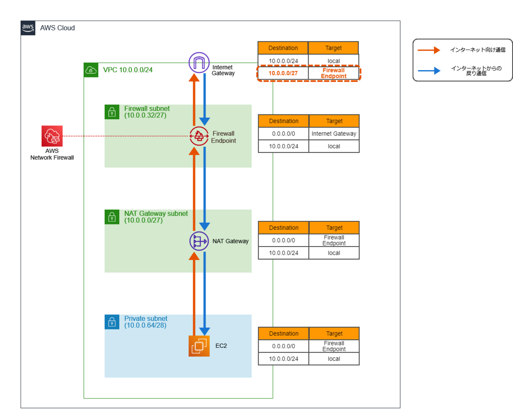
Task: Click the 'インターネットからの戻り通信' legend text
Action: tap(476, 70)
